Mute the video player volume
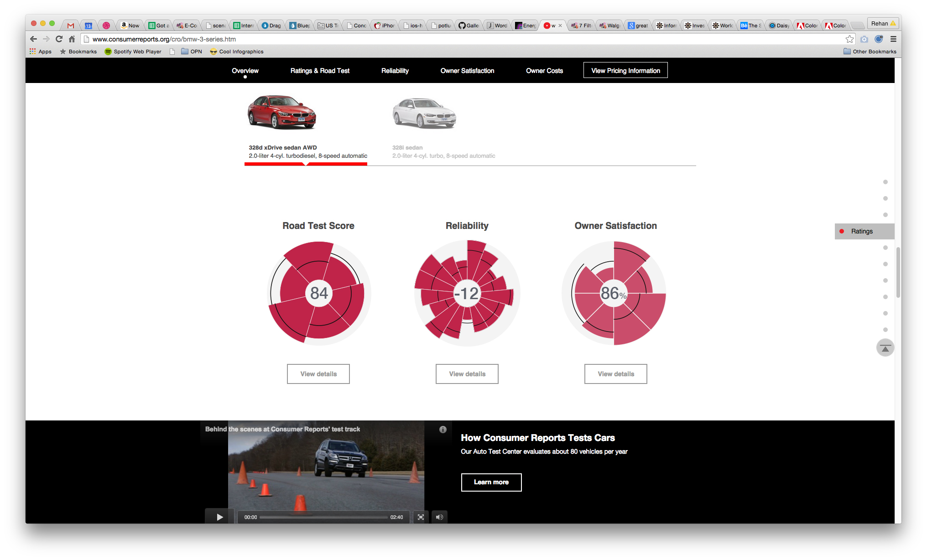This screenshot has width=927, height=560. 439,517
